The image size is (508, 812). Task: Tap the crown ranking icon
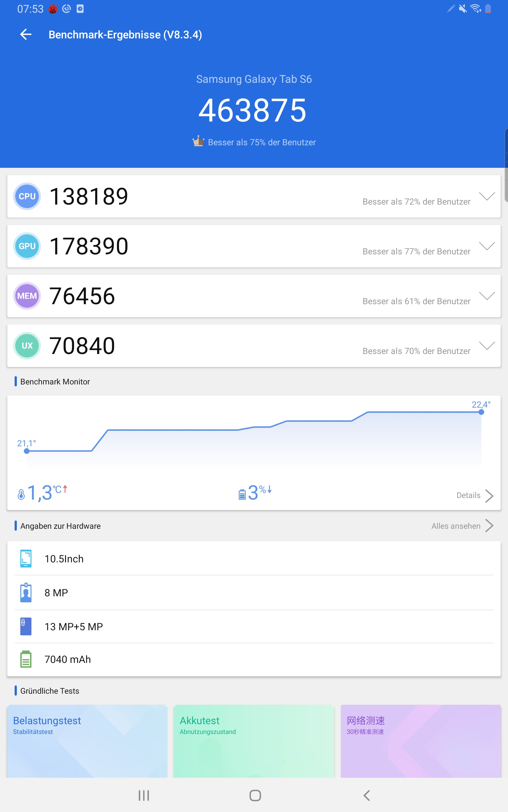pyautogui.click(x=198, y=141)
